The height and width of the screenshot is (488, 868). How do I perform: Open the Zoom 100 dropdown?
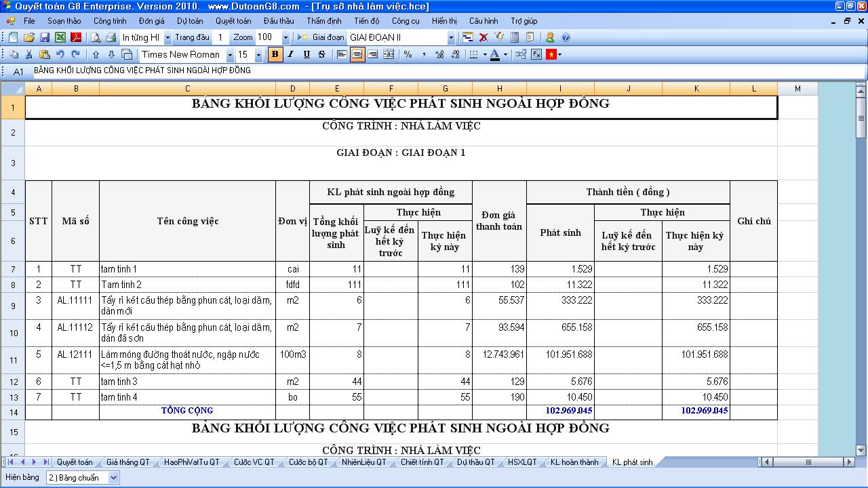point(285,38)
